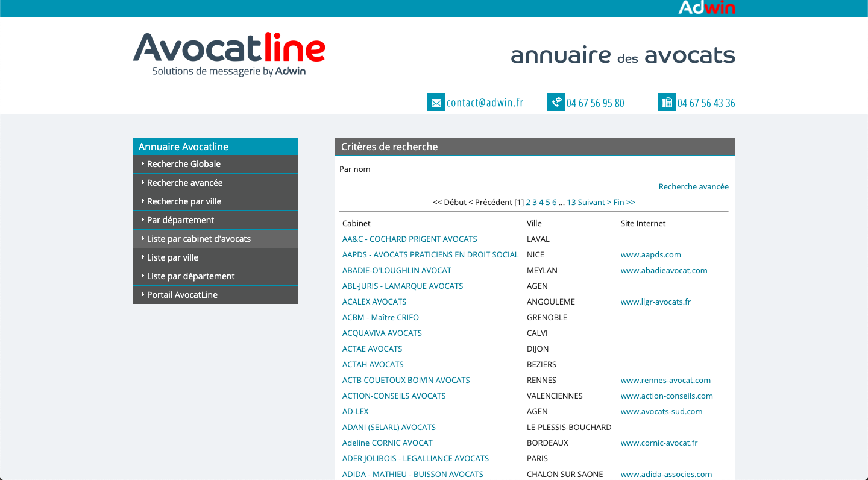
Task: Click the Suivant > pagination link
Action: (x=594, y=203)
